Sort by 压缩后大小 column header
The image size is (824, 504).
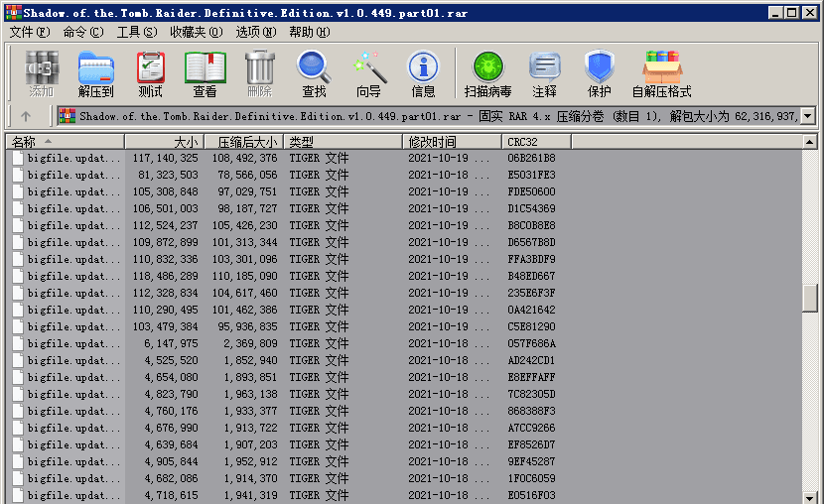pyautogui.click(x=244, y=142)
